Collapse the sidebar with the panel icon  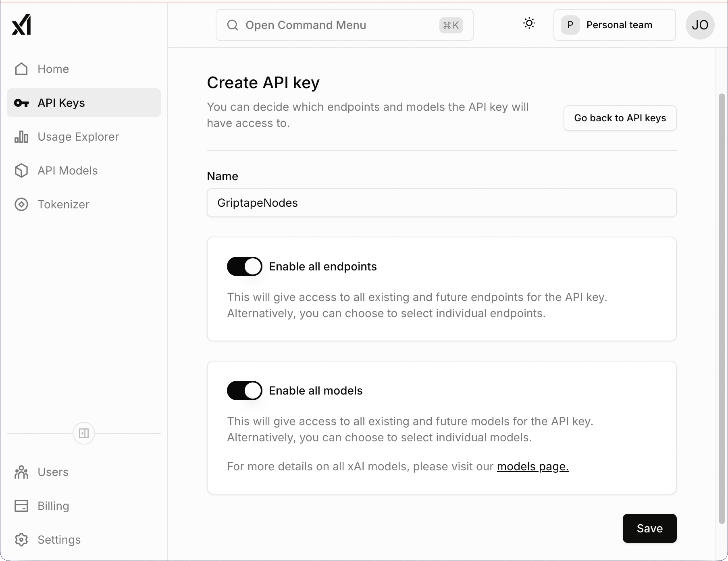tap(84, 433)
